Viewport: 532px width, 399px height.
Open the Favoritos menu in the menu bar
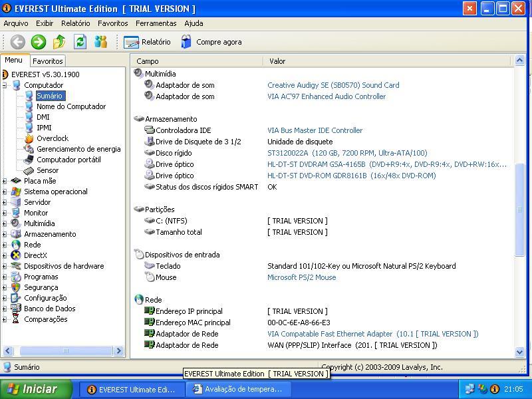coord(112,23)
